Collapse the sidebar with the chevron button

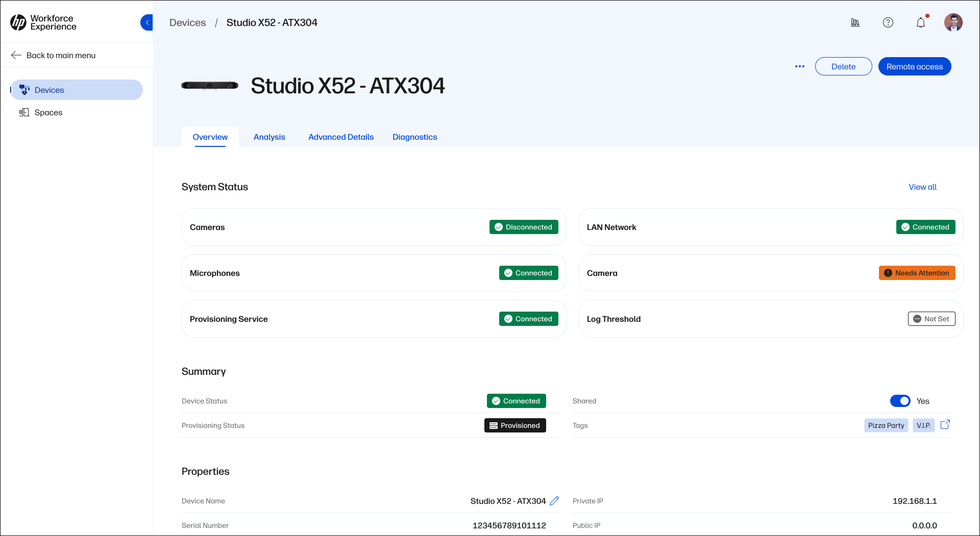(147, 22)
